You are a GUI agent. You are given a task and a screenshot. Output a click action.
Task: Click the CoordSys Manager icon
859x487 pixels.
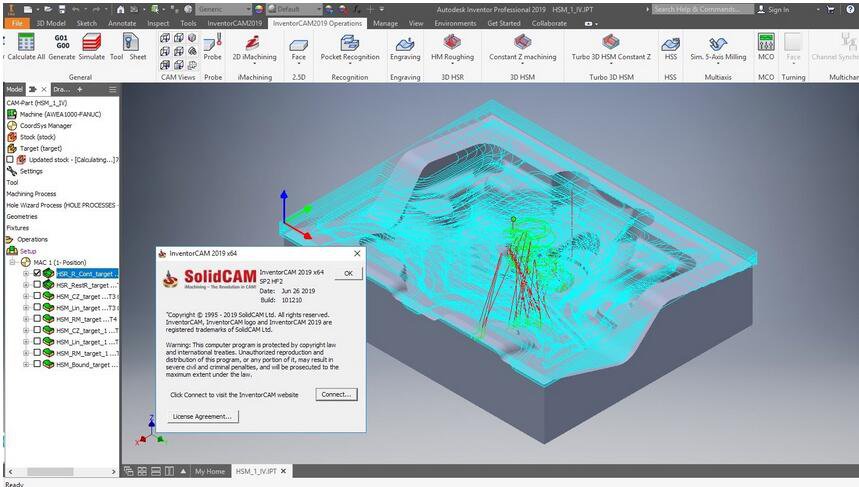(x=12, y=125)
